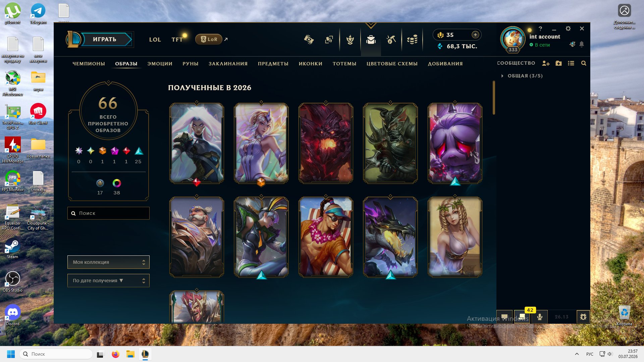Image resolution: width=644 pixels, height=362 pixels.
Task: Click the notifications bell icon
Action: coord(582,44)
